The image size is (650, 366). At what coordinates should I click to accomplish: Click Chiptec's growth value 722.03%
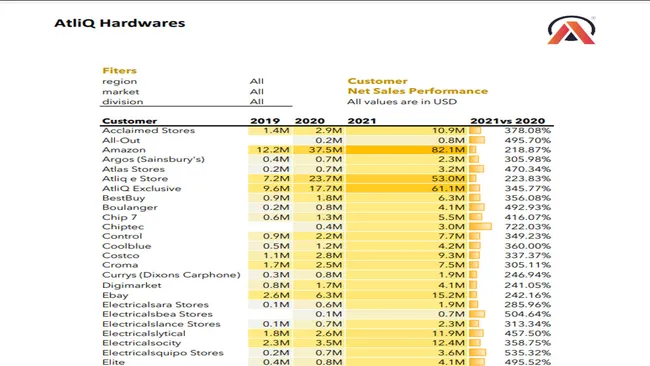pos(528,227)
